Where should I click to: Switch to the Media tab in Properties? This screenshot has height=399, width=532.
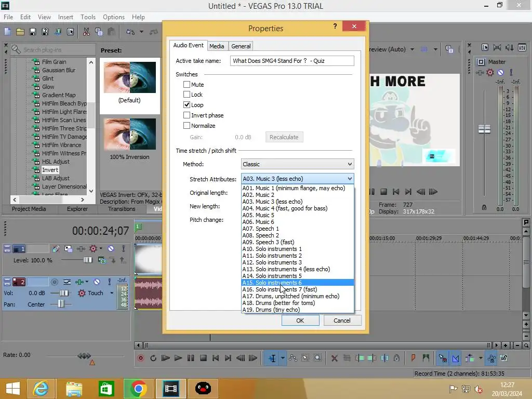[x=217, y=46]
